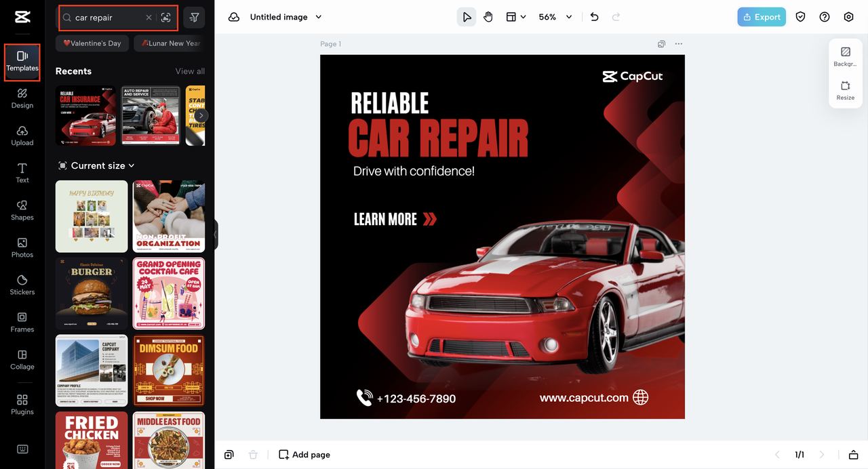Open the Untitled image title dropdown
The width and height of the screenshot is (868, 469).
285,17
